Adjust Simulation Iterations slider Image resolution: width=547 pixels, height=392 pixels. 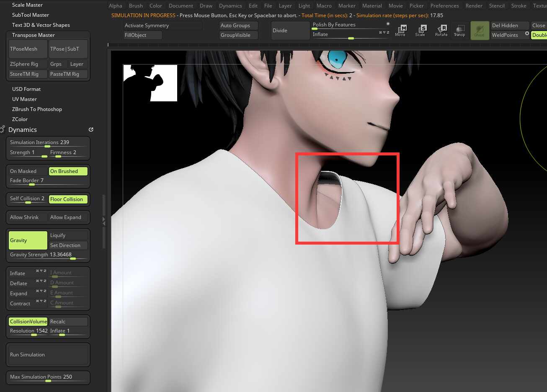click(x=48, y=143)
